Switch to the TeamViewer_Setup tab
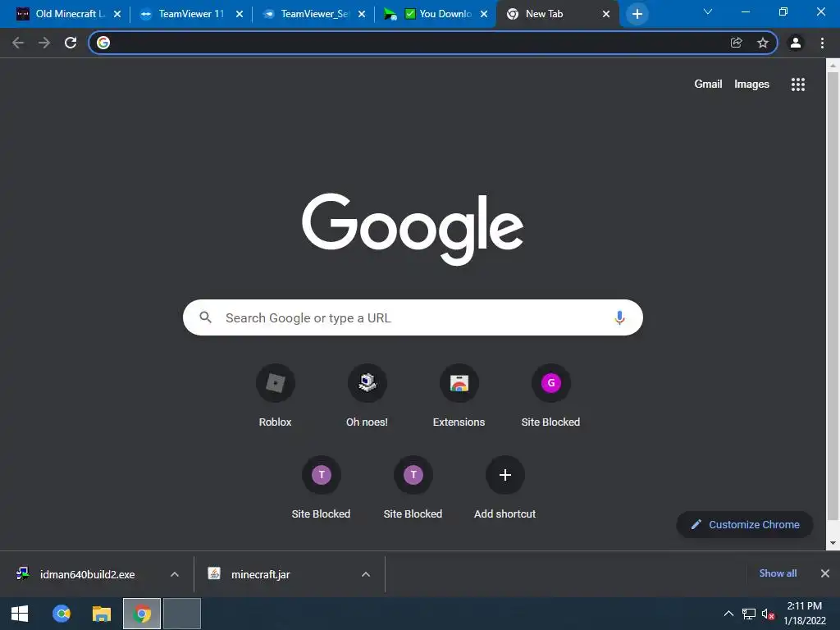Viewport: 840px width, 630px height. 313,14
